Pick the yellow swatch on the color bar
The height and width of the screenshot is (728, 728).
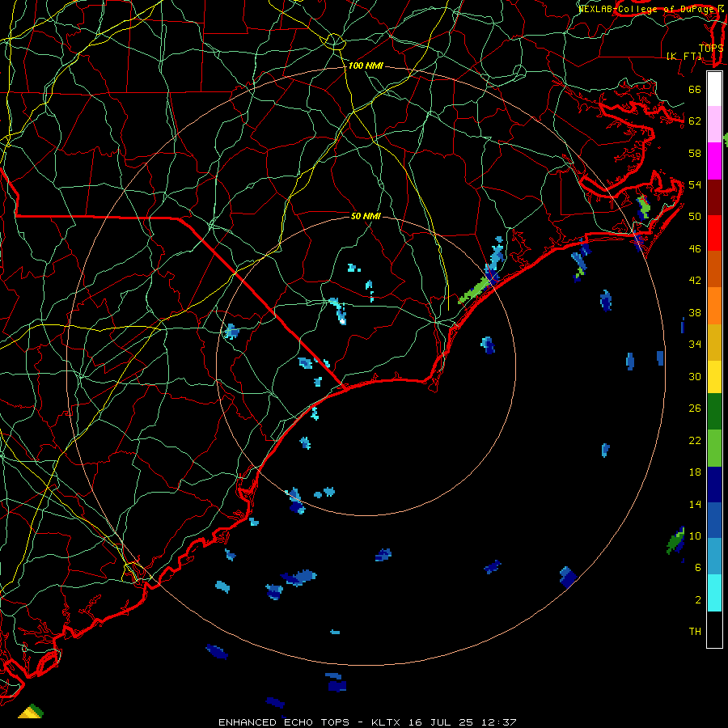tap(714, 377)
